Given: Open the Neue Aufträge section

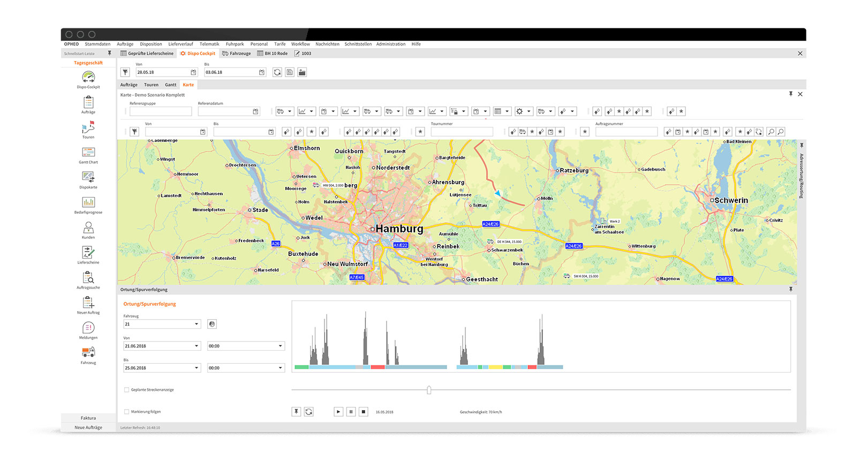Looking at the screenshot, I should (88, 427).
